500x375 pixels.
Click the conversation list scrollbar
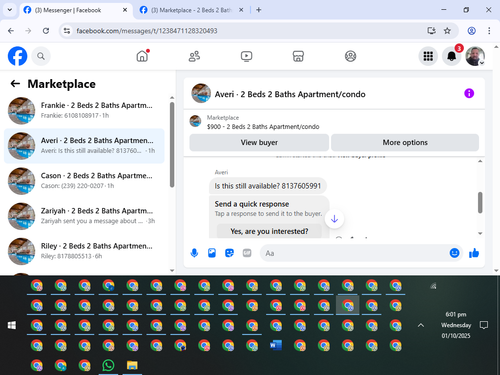point(172,144)
